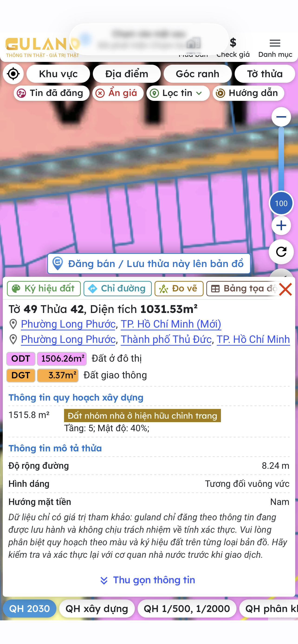This screenshot has width=298, height=644.
Task: Click the refresh map icon
Action: (x=281, y=252)
